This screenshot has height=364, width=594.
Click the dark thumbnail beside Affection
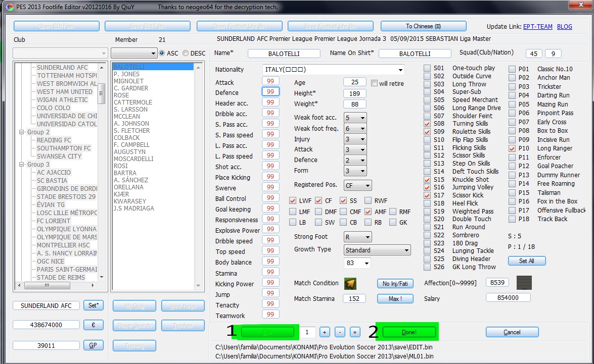click(x=524, y=283)
